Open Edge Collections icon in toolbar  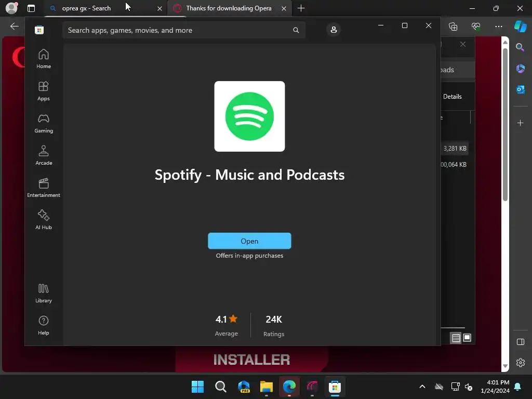tap(453, 26)
